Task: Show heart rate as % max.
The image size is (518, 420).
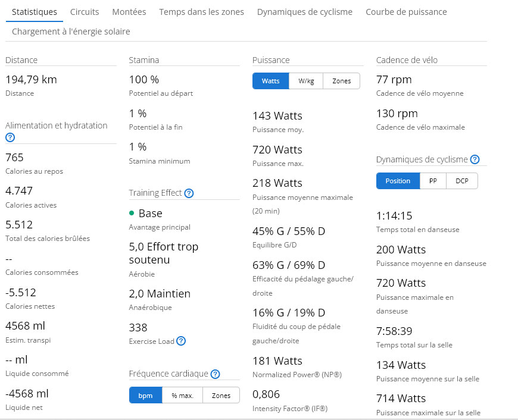Action: click(x=182, y=395)
